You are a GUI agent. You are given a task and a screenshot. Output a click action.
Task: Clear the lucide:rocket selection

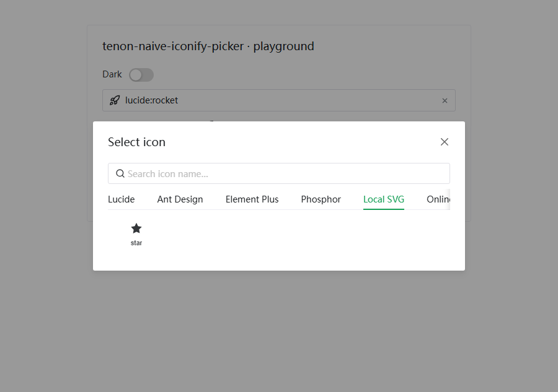pos(445,100)
